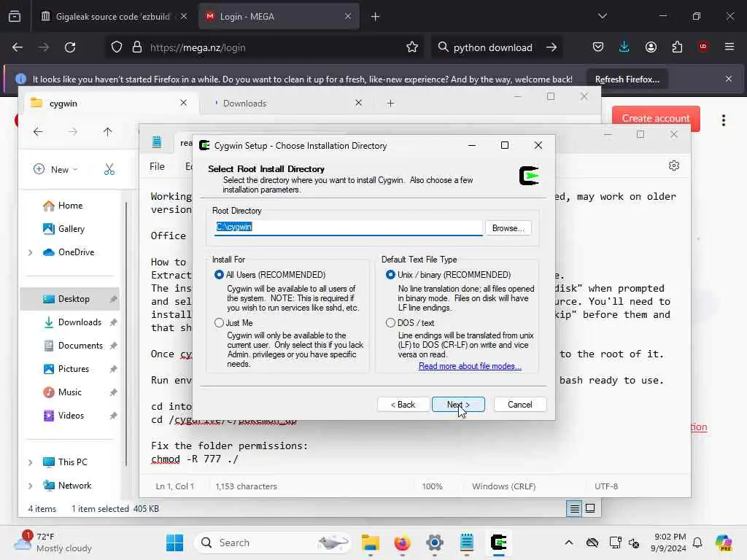The height and width of the screenshot is (560, 747).
Task: Unpin Pictures via pin icon
Action: 113,369
